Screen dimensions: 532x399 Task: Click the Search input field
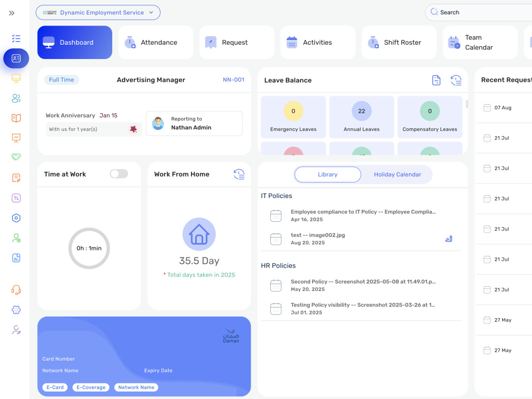478,13
